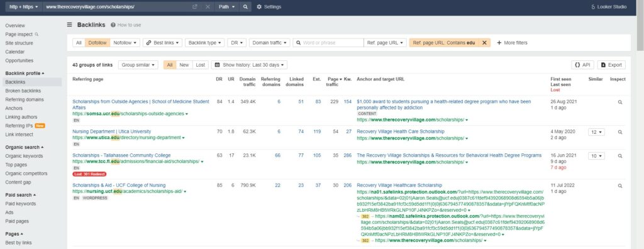Collapse the Paid search section

21,195
